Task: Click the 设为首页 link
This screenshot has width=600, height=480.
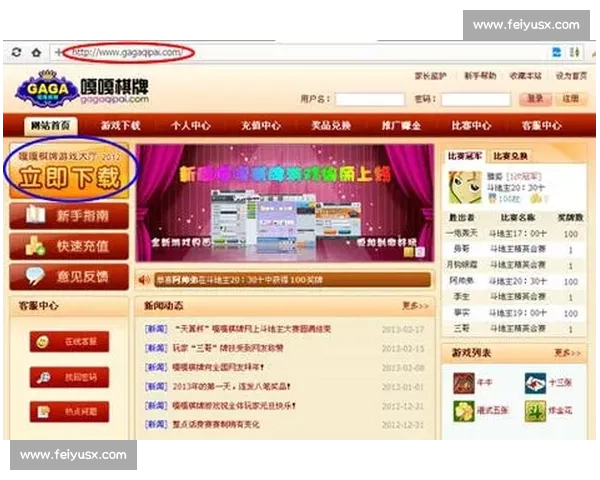Action: [x=571, y=76]
